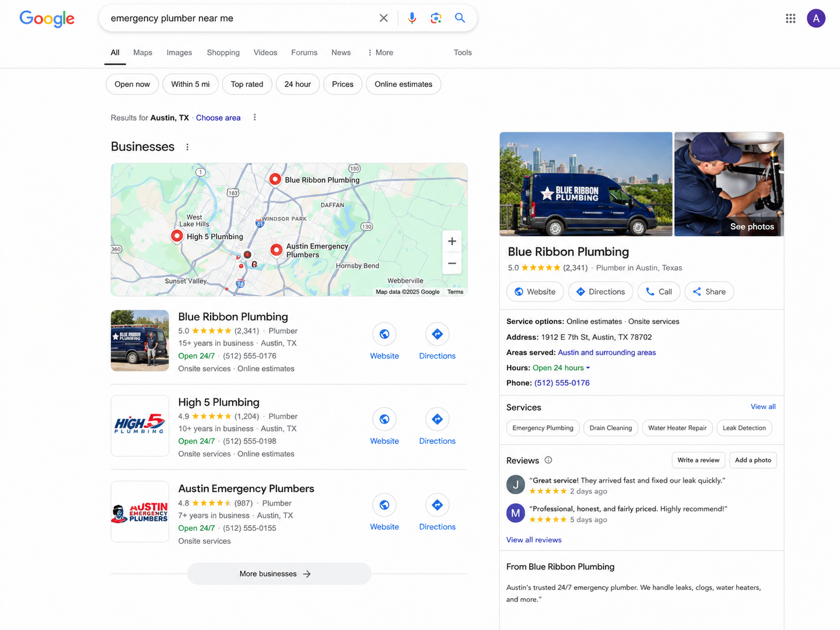Open the account avatar labeled A

[816, 19]
